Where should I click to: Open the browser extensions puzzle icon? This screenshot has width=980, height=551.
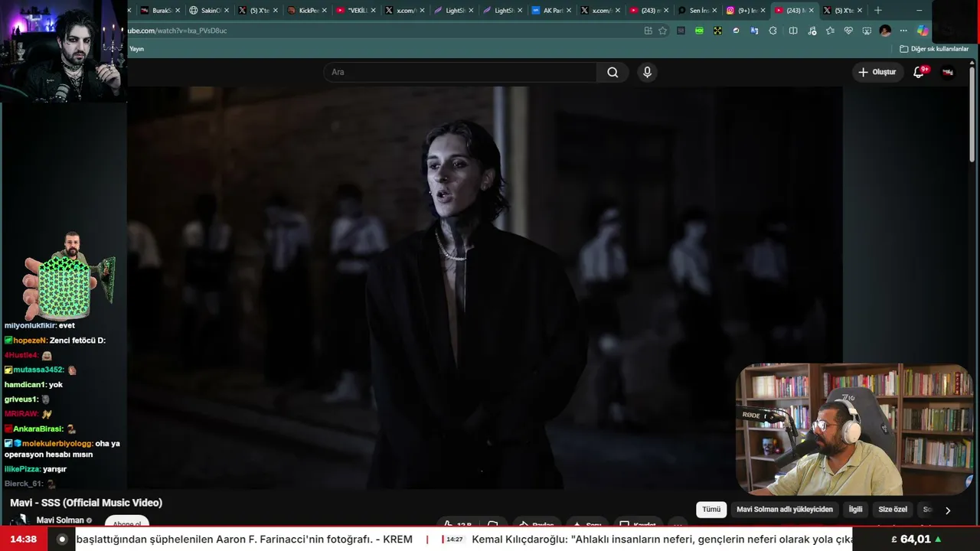point(773,31)
